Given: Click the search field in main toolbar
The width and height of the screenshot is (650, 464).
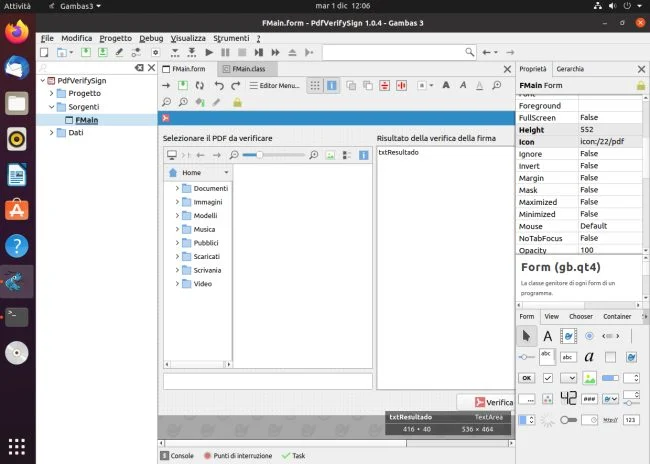Looking at the screenshot, I should tap(399, 52).
